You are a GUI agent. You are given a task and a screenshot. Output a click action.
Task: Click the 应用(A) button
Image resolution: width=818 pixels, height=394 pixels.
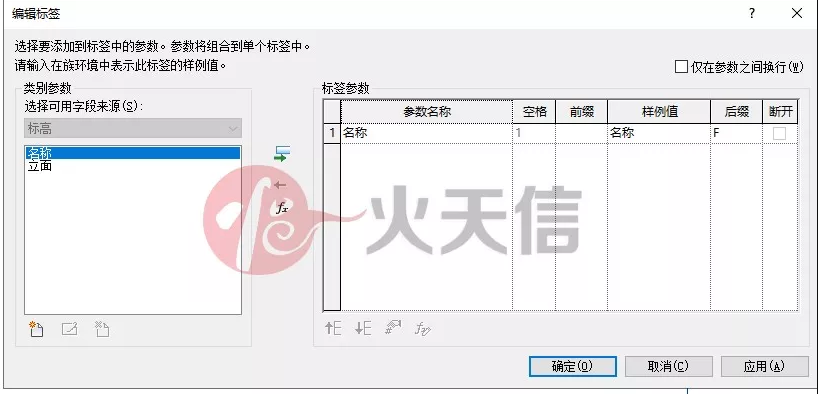click(x=764, y=366)
